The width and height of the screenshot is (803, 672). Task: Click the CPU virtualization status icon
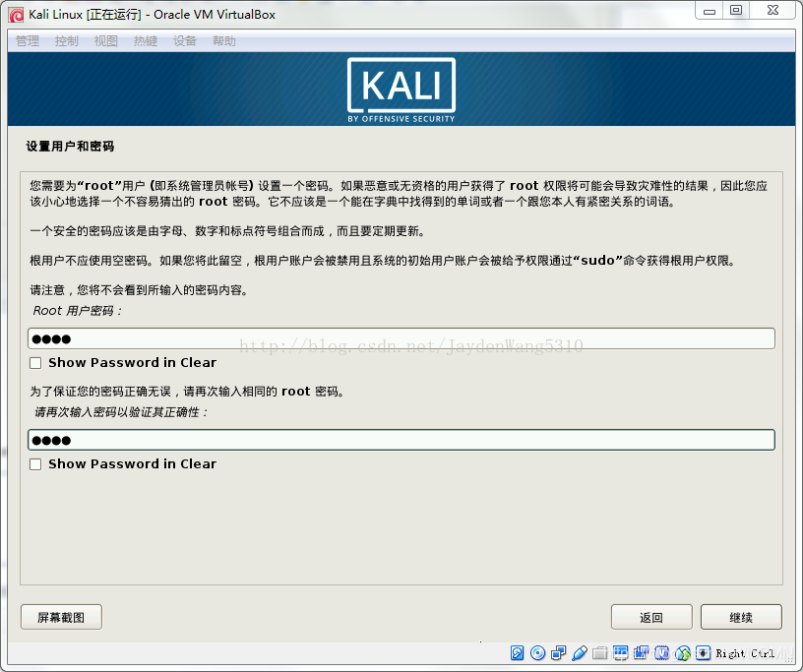coord(661,653)
